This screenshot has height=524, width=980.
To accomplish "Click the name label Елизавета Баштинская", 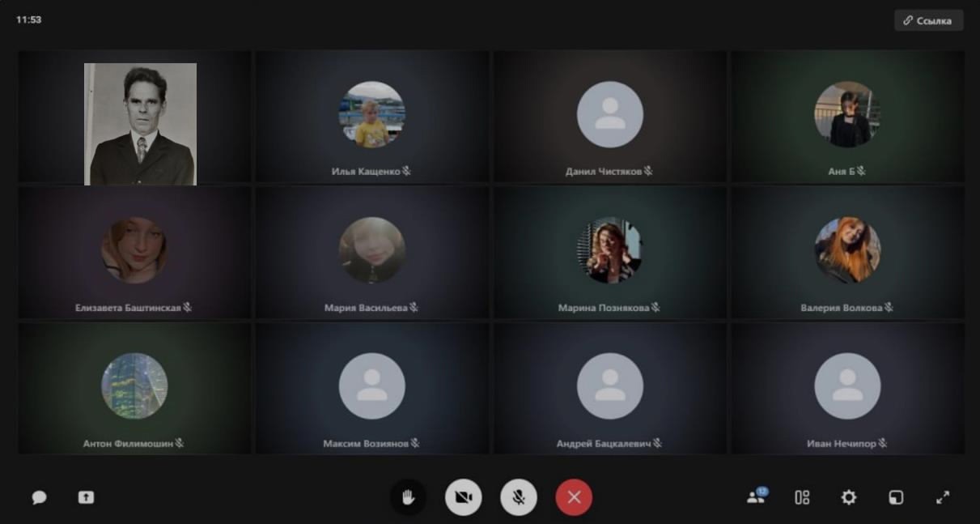I will point(128,308).
